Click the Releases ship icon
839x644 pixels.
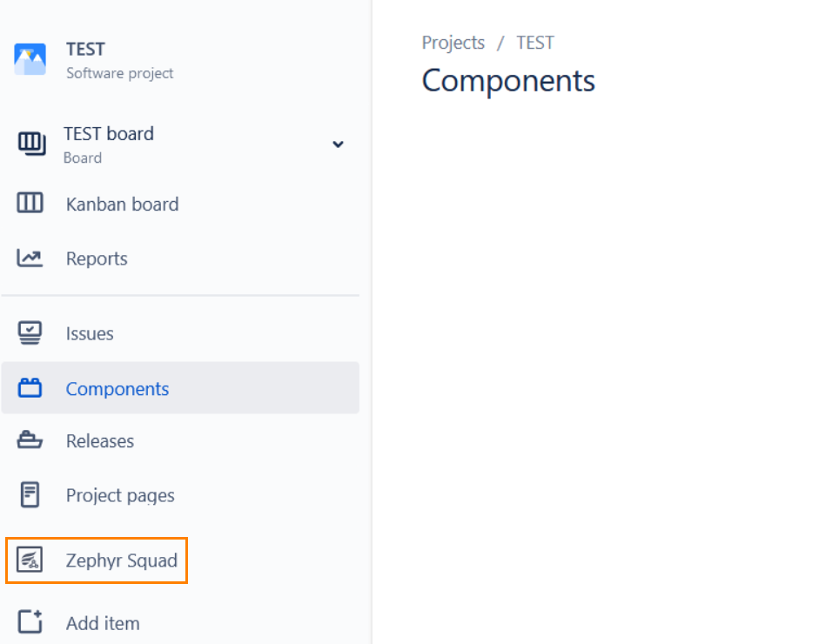[30, 441]
